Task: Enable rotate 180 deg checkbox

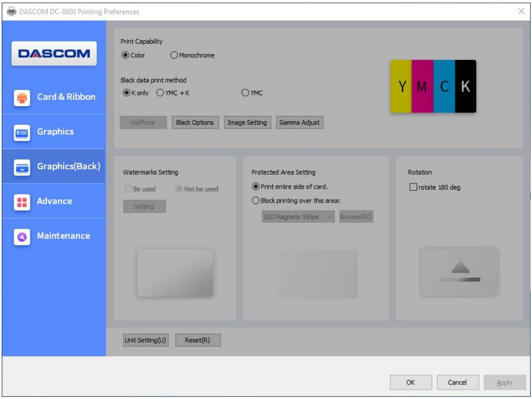Action: click(x=435, y=187)
